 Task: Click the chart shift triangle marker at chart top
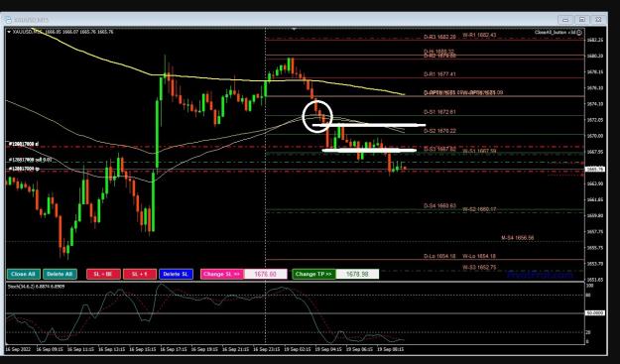coord(294,29)
